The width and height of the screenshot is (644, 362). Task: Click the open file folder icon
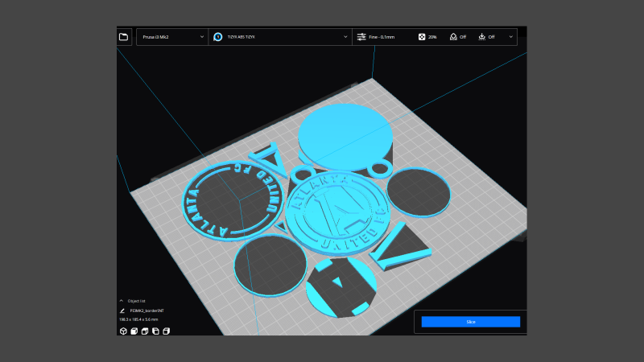click(x=123, y=37)
